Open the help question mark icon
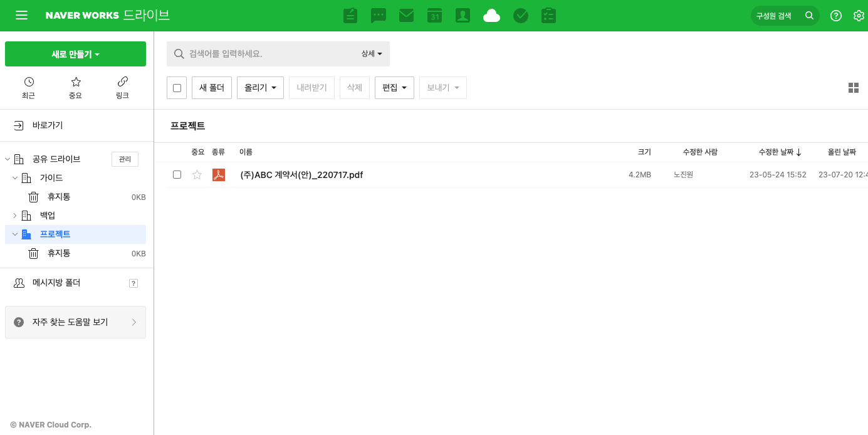868x435 pixels. (835, 16)
